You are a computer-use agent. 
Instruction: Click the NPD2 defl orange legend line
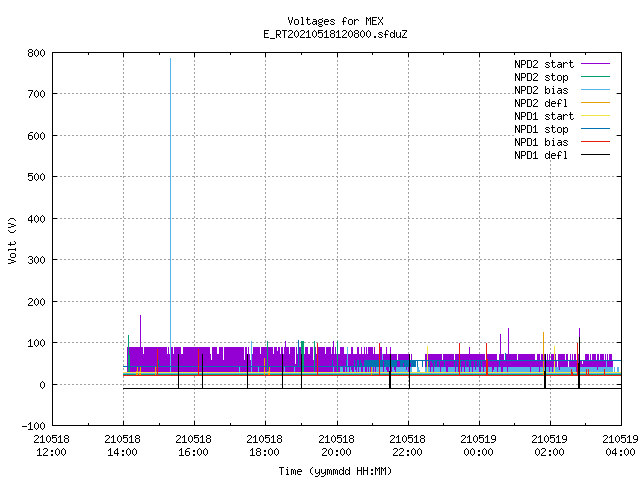pyautogui.click(x=596, y=103)
